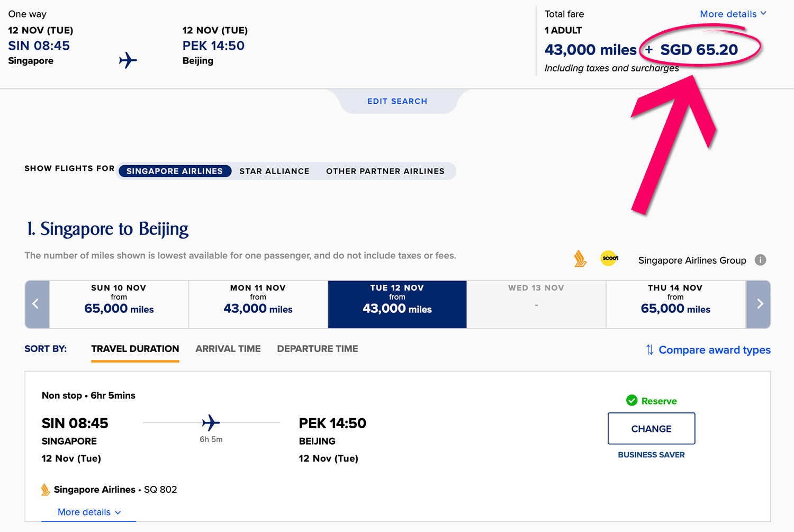
Task: Click the yellow Scoot logo icon
Action: tap(610, 258)
